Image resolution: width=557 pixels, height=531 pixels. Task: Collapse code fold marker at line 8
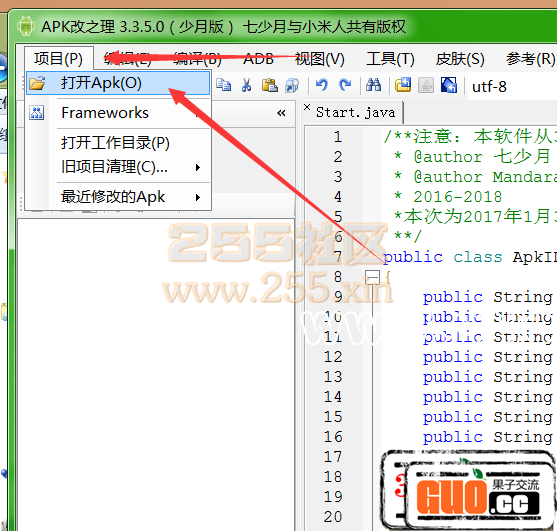coord(372,277)
